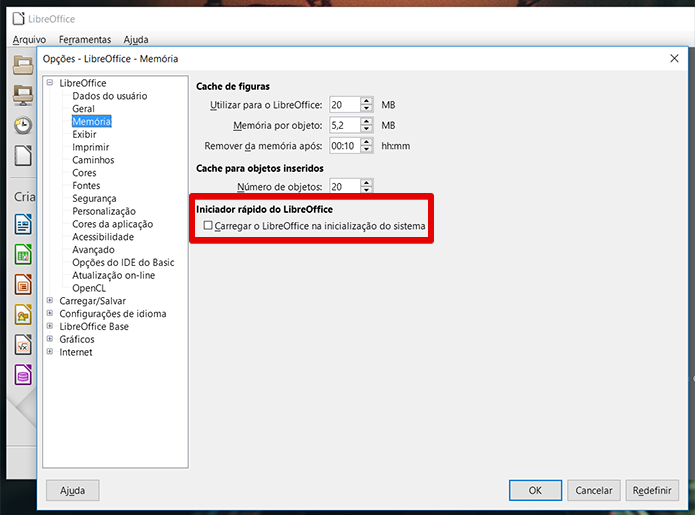The width and height of the screenshot is (695, 515).
Task: Enable Carregar o LibreOffice na inicialização checkbox
Action: click(x=208, y=226)
